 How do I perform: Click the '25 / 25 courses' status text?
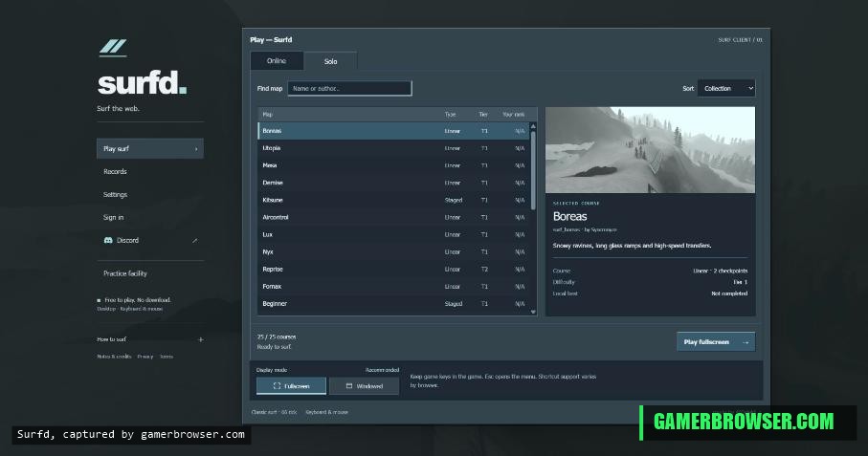tap(277, 337)
